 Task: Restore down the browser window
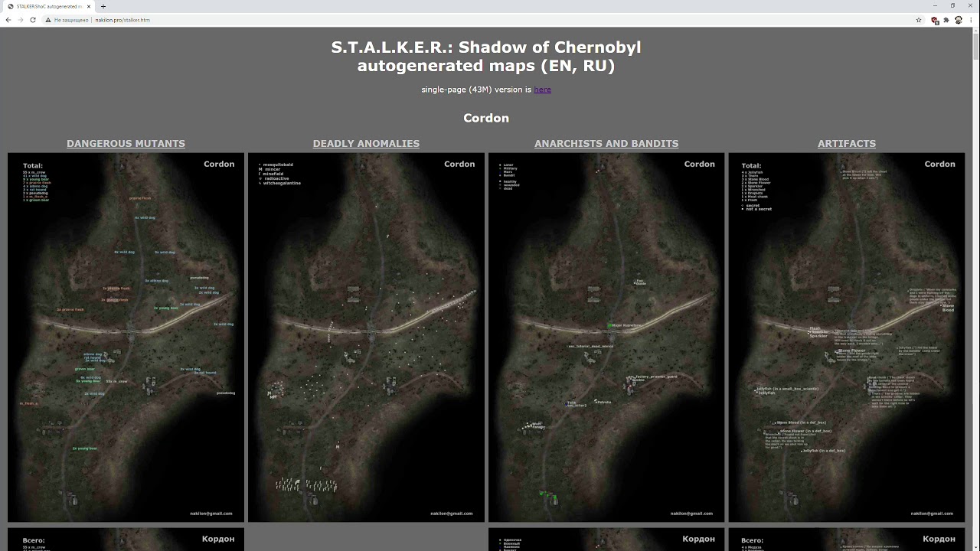[952, 5]
